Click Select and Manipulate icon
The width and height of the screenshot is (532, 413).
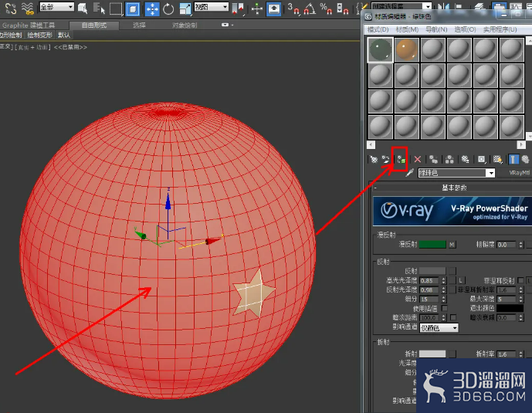(x=257, y=8)
